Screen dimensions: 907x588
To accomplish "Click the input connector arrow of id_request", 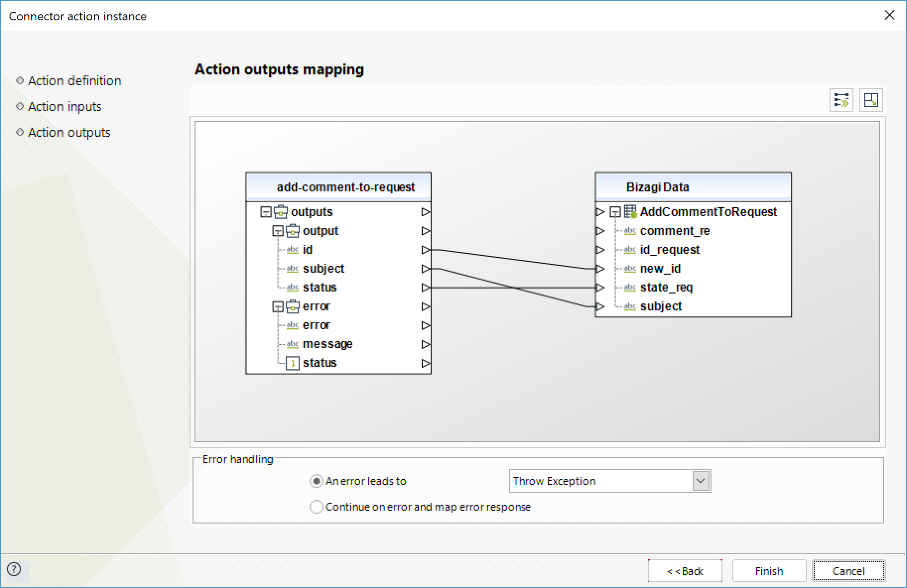I will [600, 249].
